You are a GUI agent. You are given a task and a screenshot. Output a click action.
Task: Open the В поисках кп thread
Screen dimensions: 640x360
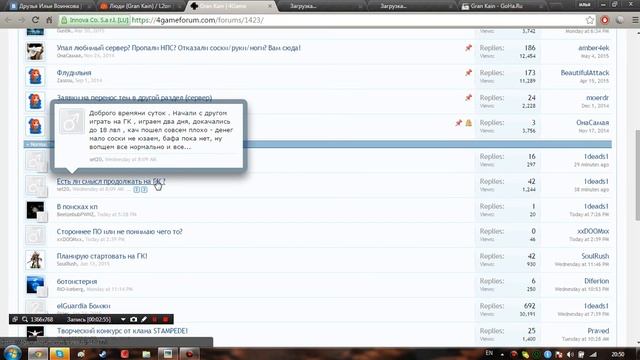pyautogui.click(x=77, y=207)
